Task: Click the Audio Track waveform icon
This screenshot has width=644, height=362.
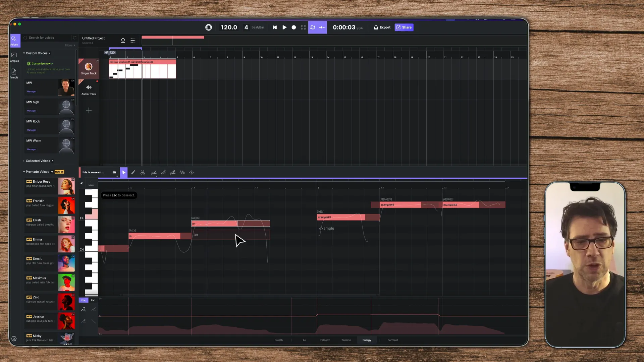Action: (89, 87)
